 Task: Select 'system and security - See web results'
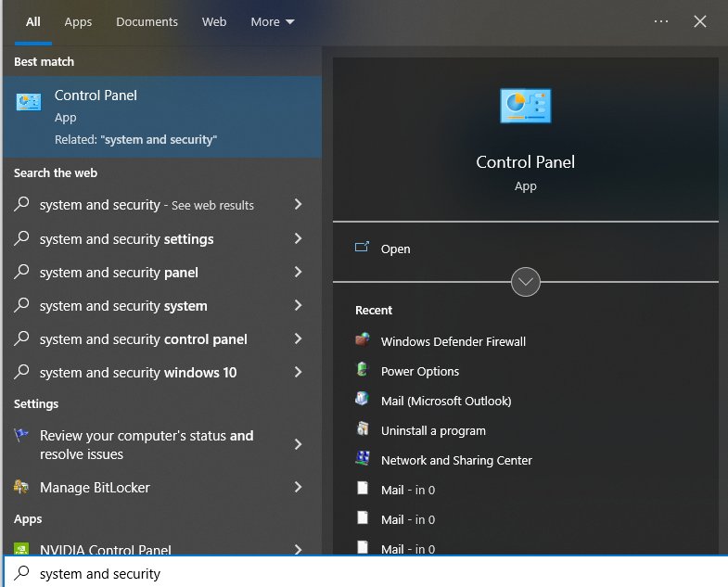click(162, 204)
